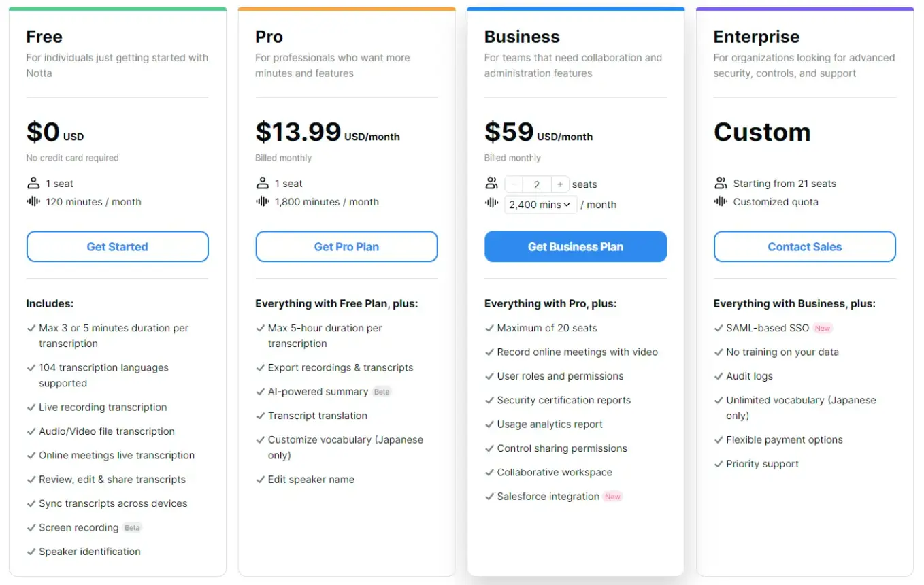Click the checkmark beside SAML-based SSO
Viewport: 924px width, 585px height.
pyautogui.click(x=719, y=328)
